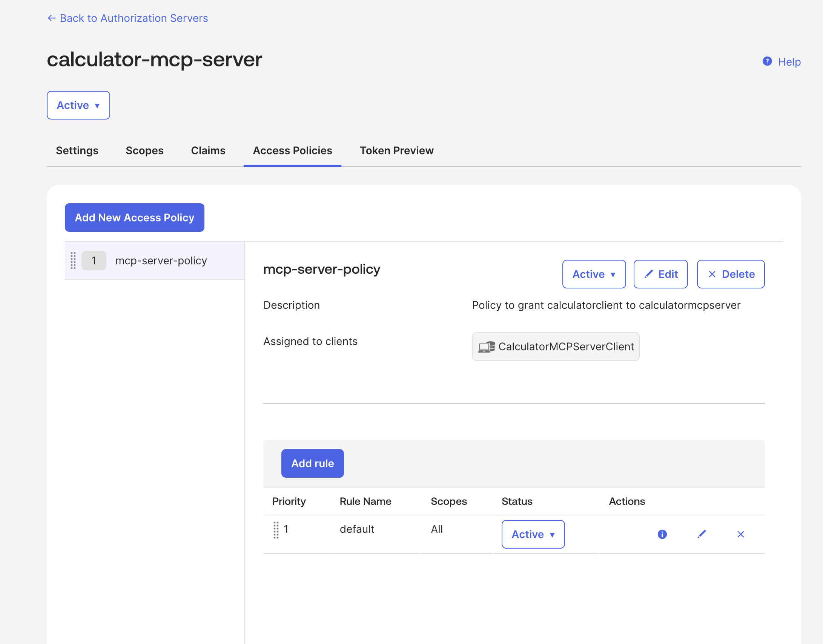Click the Priority column header
This screenshot has width=823, height=644.
tap(289, 501)
